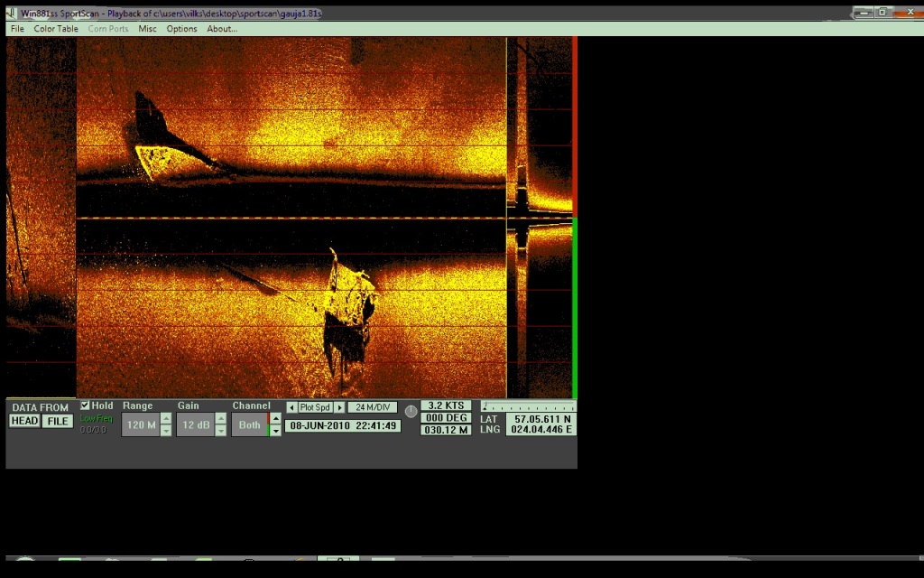This screenshot has height=578, width=924.
Task: Open the Options menu
Action: tap(181, 29)
